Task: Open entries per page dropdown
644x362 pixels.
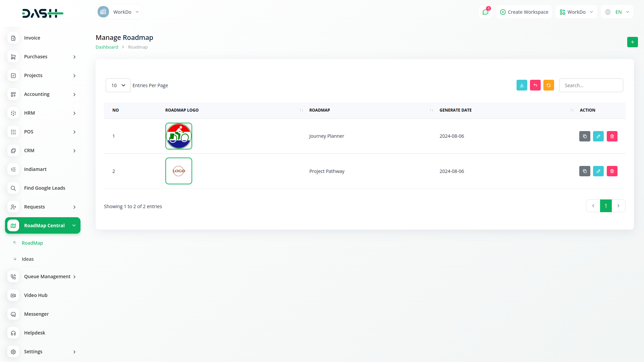Action: point(118,85)
